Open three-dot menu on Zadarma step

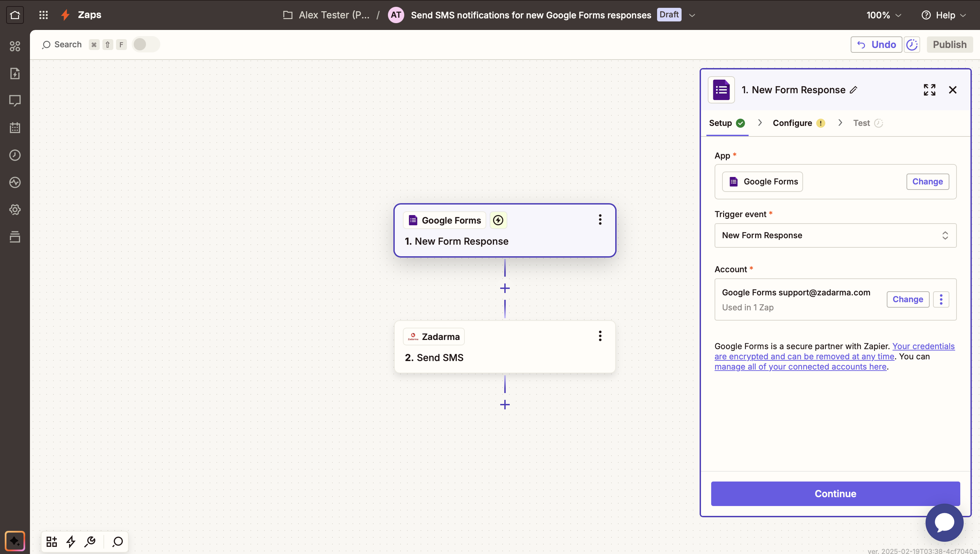600,336
